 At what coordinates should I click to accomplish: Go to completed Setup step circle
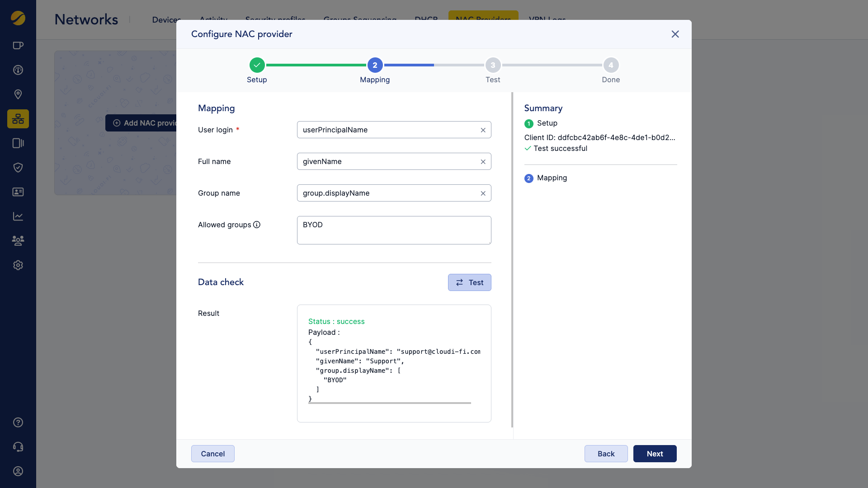click(x=257, y=65)
